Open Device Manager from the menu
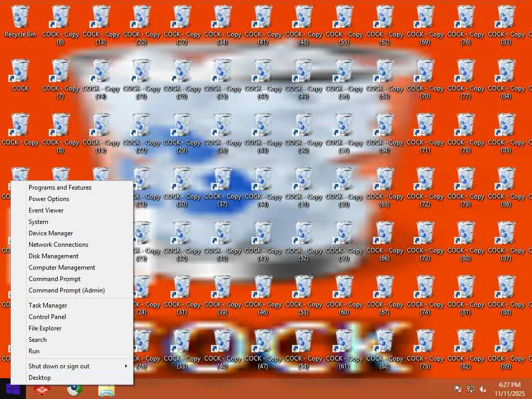 72,233
